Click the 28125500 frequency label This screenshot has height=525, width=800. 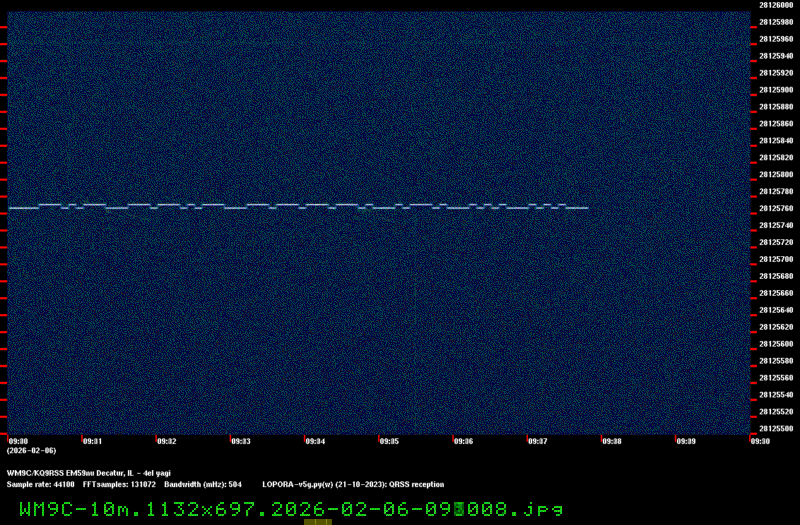pos(776,428)
